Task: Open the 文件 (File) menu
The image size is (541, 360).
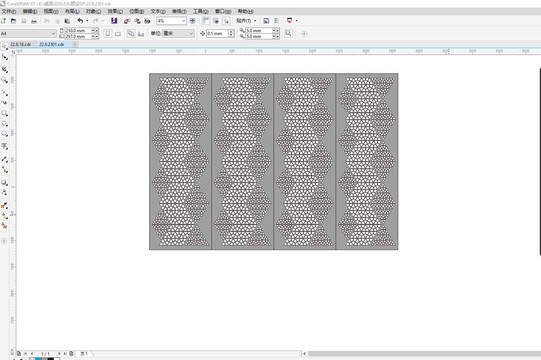Action: [x=9, y=11]
